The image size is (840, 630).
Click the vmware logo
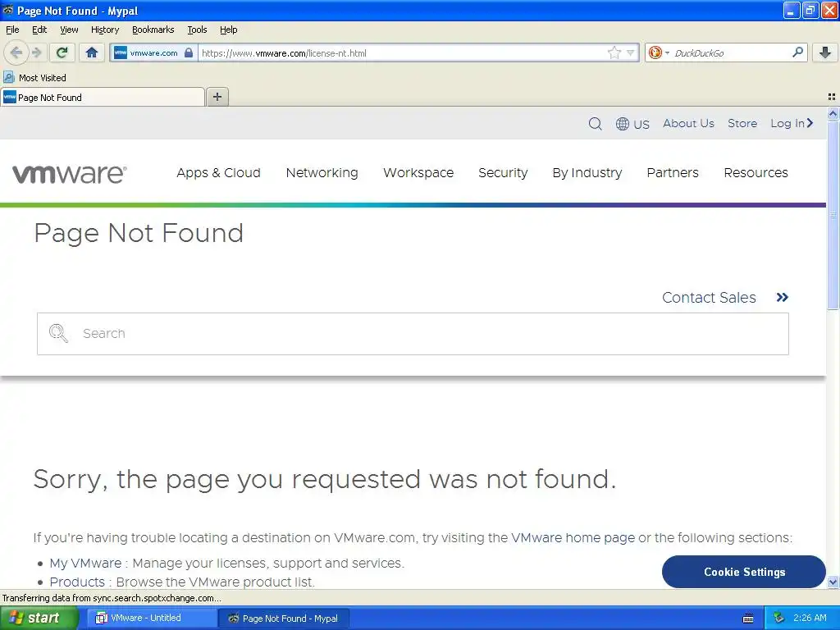tap(70, 174)
